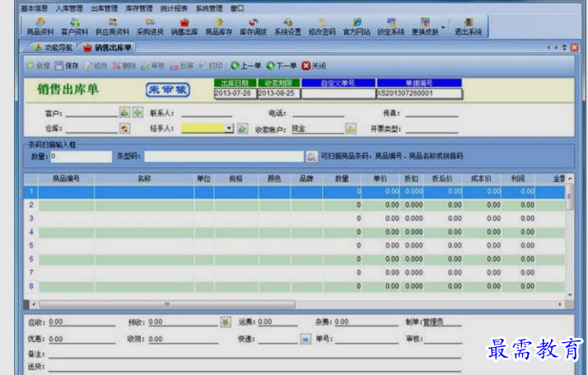Click the 保存 button
Screen dimensions: 588x375
67,65
